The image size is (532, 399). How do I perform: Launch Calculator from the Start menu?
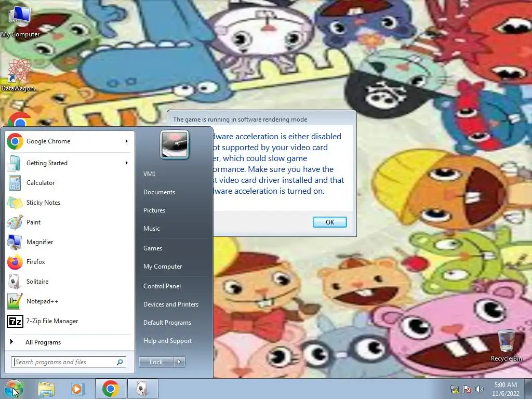click(x=70, y=182)
